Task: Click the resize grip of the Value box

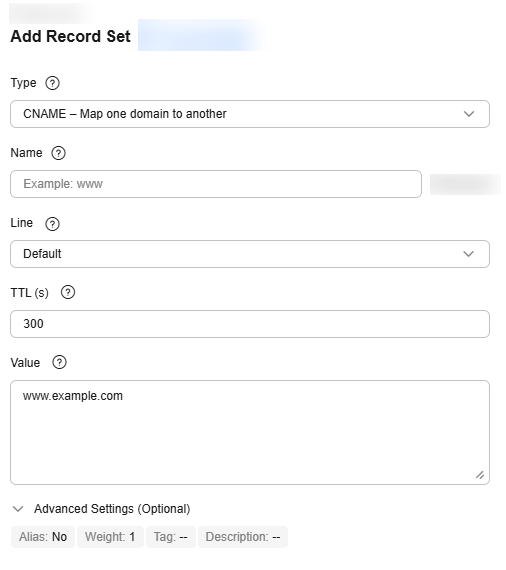Action: (480, 475)
